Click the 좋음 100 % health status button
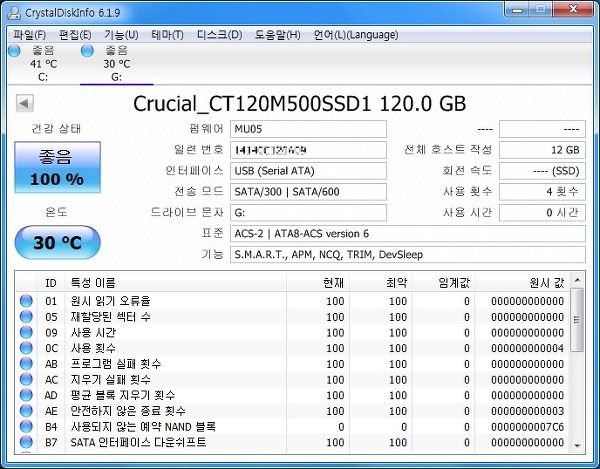 coord(57,167)
